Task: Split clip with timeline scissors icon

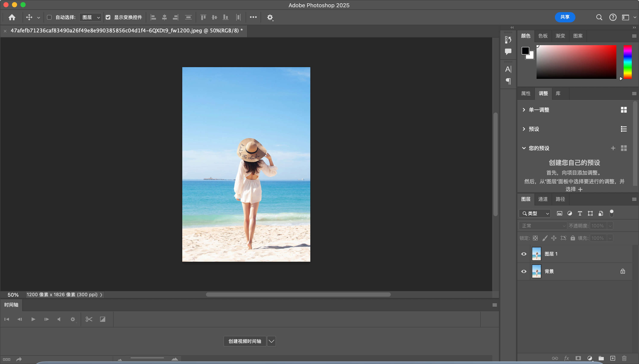Action: (89, 319)
